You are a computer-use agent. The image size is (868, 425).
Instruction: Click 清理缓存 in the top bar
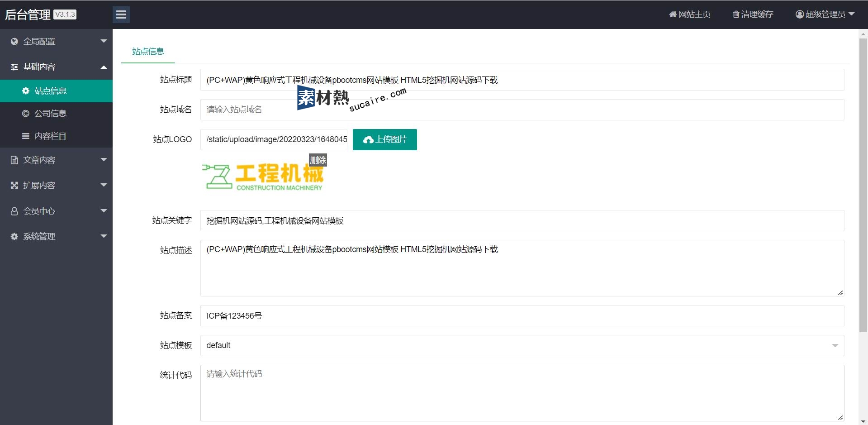(753, 14)
